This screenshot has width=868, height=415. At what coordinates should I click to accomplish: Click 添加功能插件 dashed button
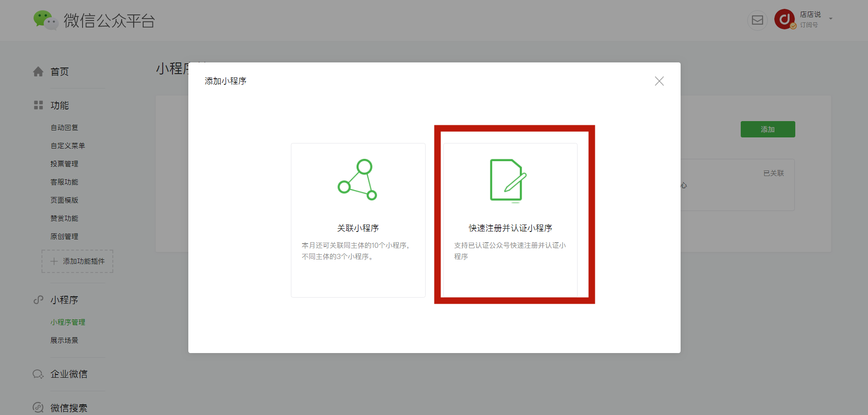[77, 261]
